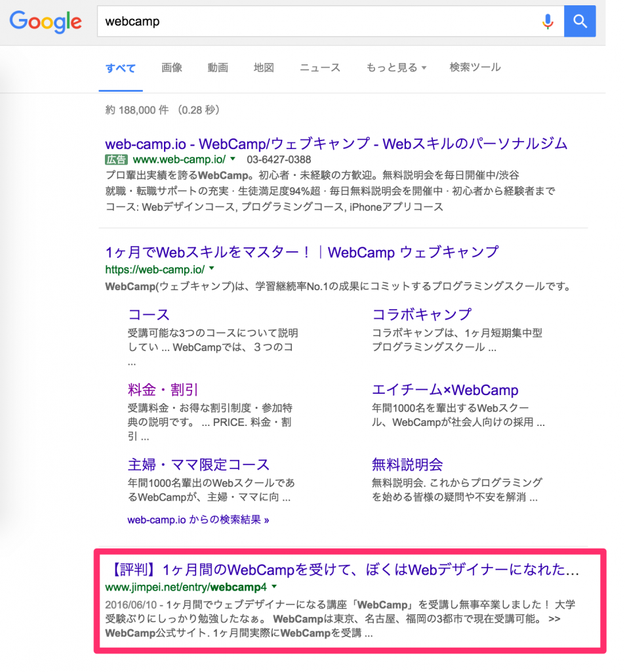
Task: Click the 広告 ad label badge
Action: click(x=116, y=160)
